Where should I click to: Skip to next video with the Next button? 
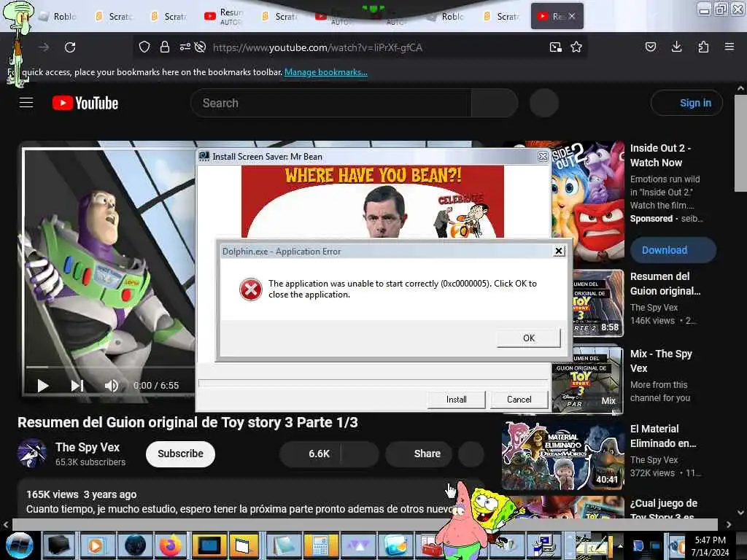coord(77,385)
